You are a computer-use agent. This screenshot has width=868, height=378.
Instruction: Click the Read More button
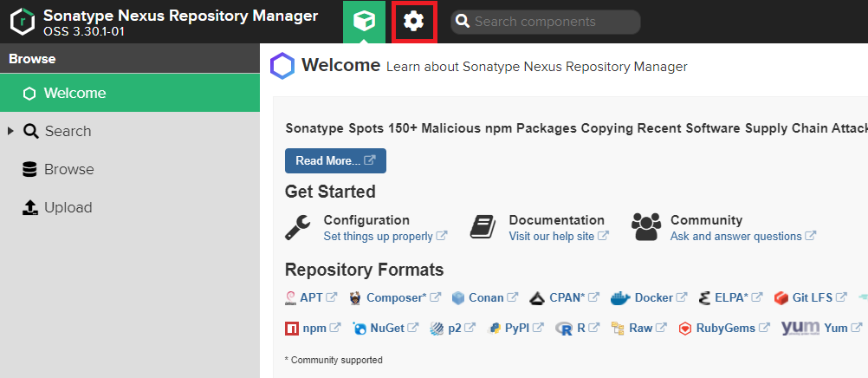coord(335,160)
